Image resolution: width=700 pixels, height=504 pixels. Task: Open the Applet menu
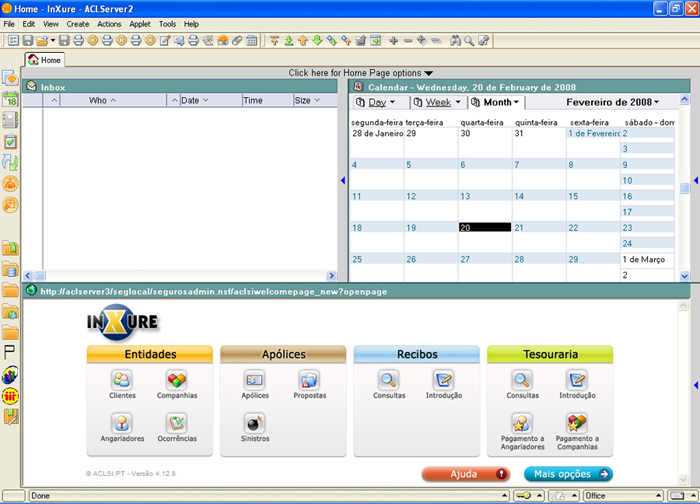(x=140, y=24)
